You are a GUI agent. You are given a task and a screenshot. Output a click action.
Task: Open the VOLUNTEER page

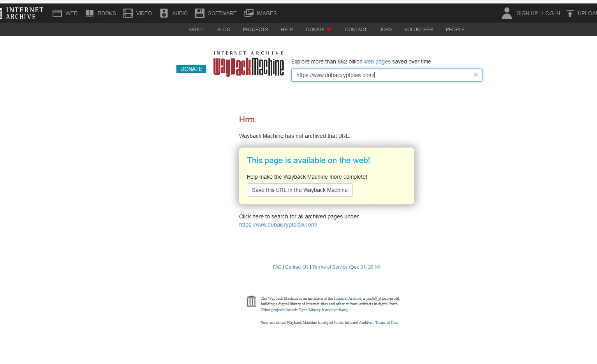tap(419, 30)
